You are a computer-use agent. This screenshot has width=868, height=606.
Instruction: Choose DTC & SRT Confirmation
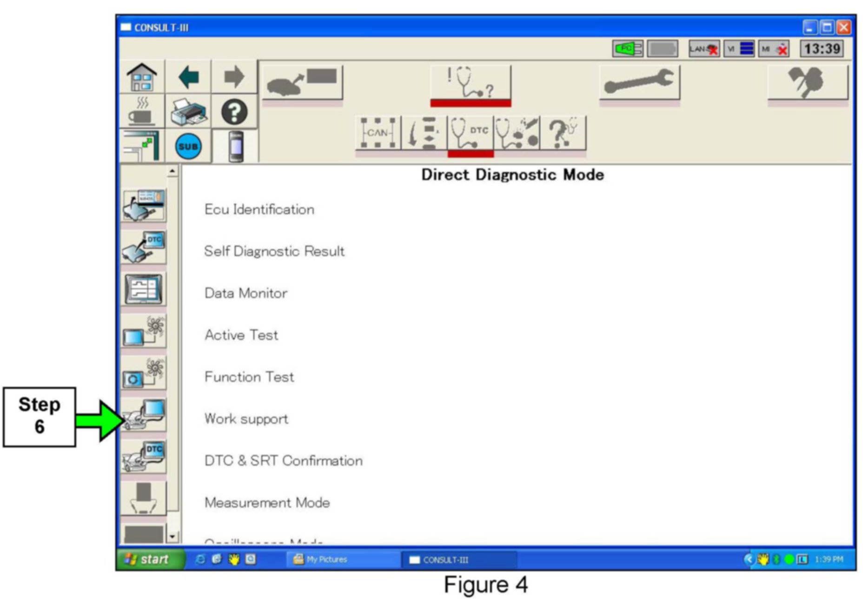coord(283,460)
